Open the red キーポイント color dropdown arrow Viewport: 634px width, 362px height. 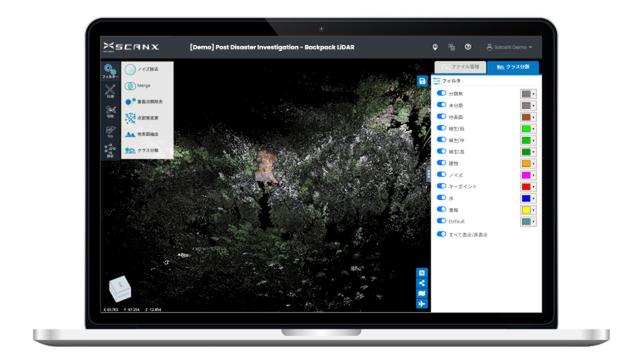tap(534, 187)
